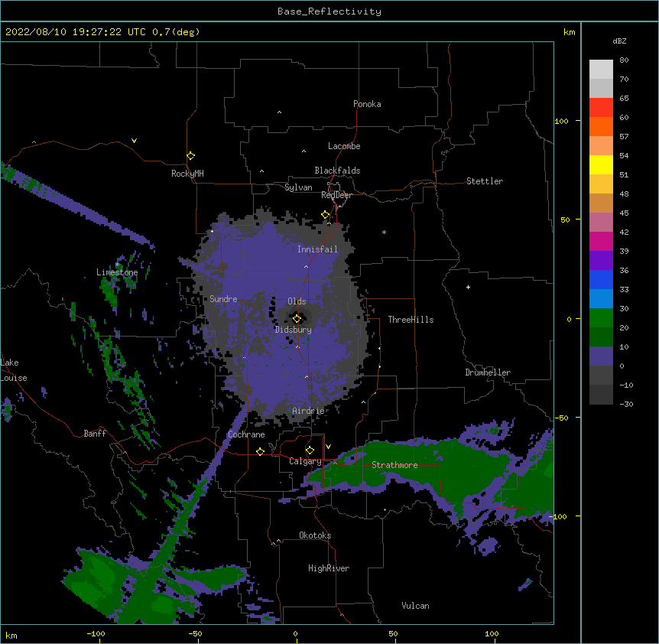Pick the violet 36-39 dBZ legend swatch
This screenshot has width=659, height=644.
click(x=601, y=261)
